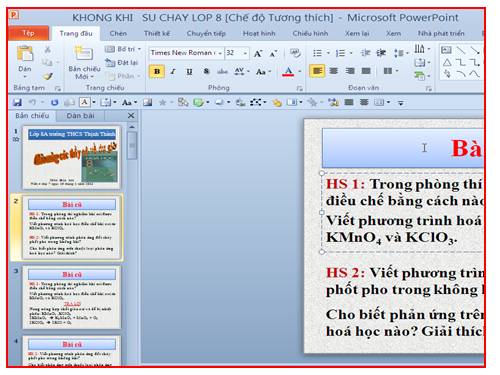500x375 pixels.
Task: Select the Arc shape in gallery
Action: tap(461, 74)
